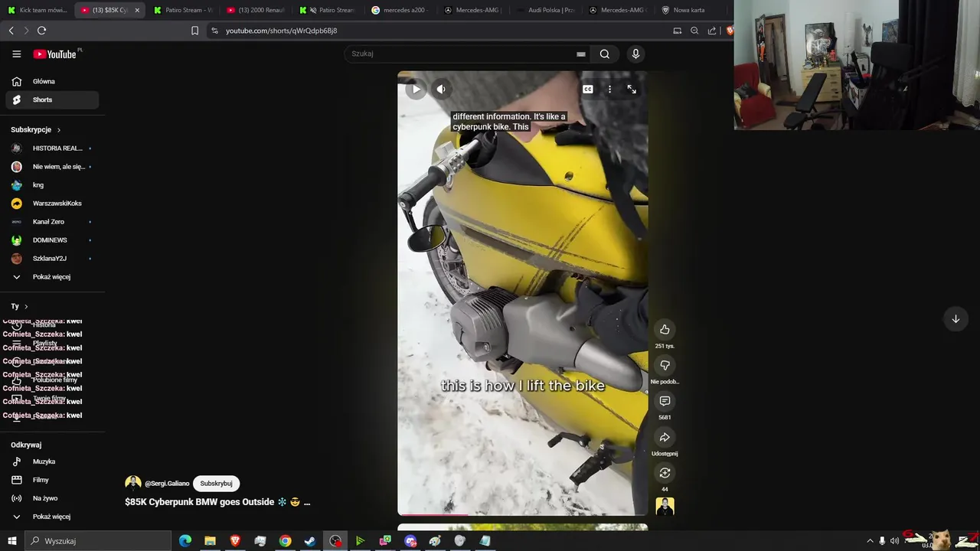Like the Short with thumbs up

(665, 330)
